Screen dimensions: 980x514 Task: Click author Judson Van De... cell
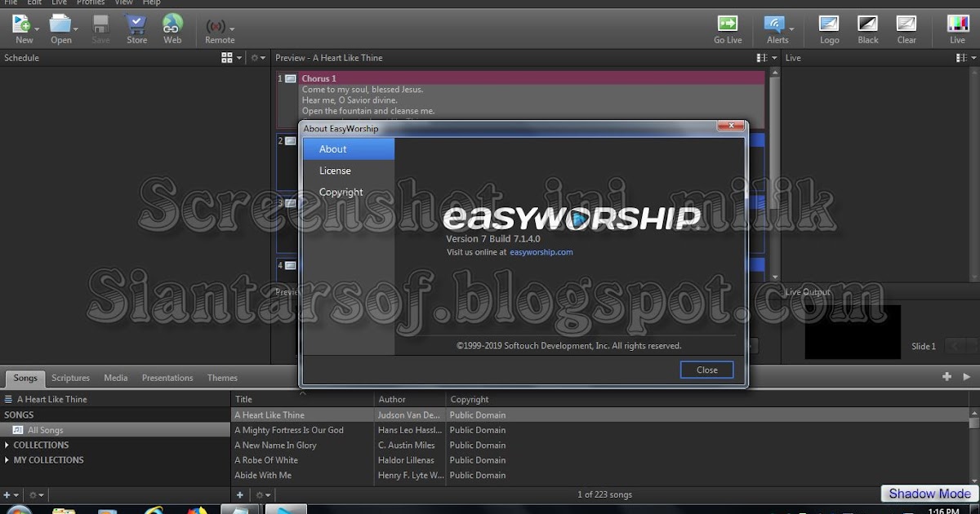point(410,415)
